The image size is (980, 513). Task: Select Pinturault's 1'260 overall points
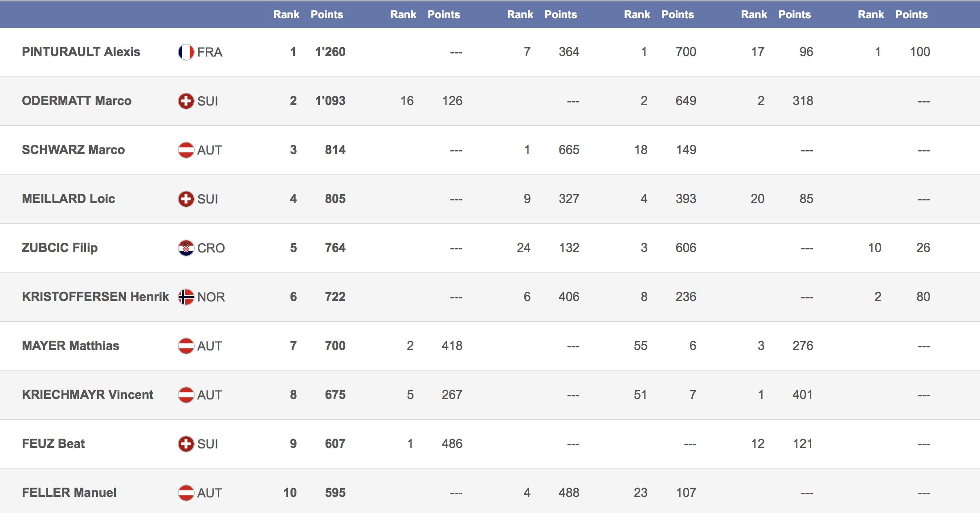(x=330, y=52)
